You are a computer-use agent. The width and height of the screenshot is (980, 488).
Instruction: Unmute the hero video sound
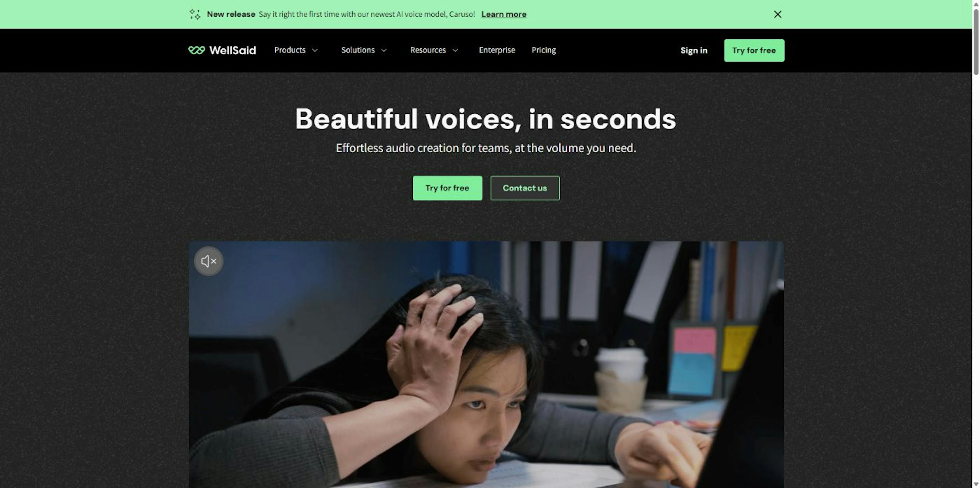(209, 261)
